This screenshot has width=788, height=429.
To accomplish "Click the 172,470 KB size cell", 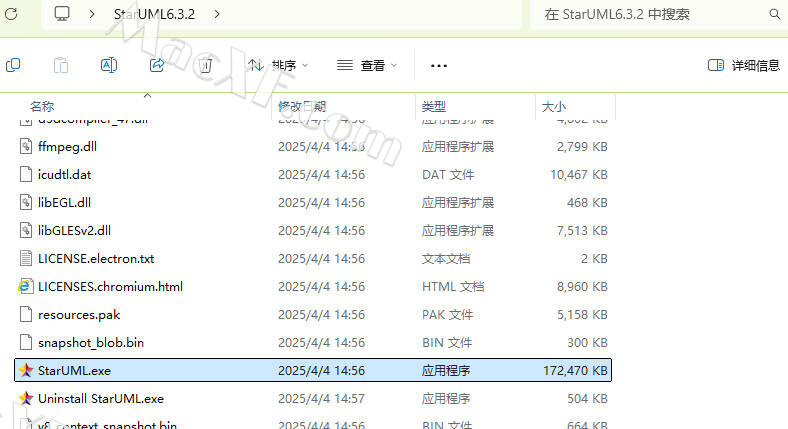I will (x=575, y=371).
